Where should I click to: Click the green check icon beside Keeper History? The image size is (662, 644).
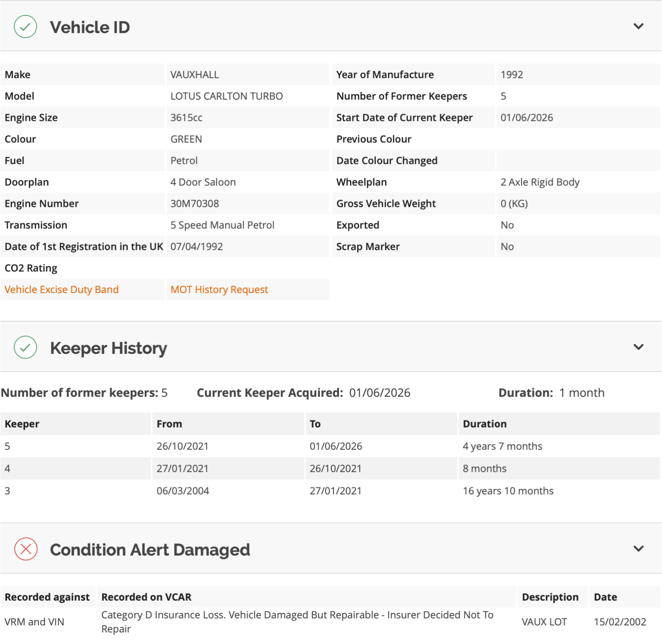[25, 347]
